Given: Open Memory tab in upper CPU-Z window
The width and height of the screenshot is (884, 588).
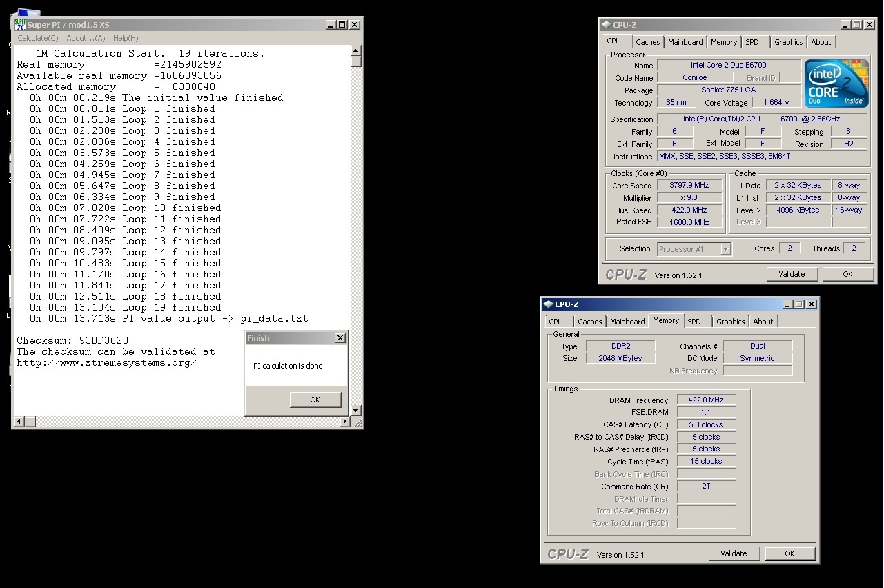Looking at the screenshot, I should click(724, 42).
